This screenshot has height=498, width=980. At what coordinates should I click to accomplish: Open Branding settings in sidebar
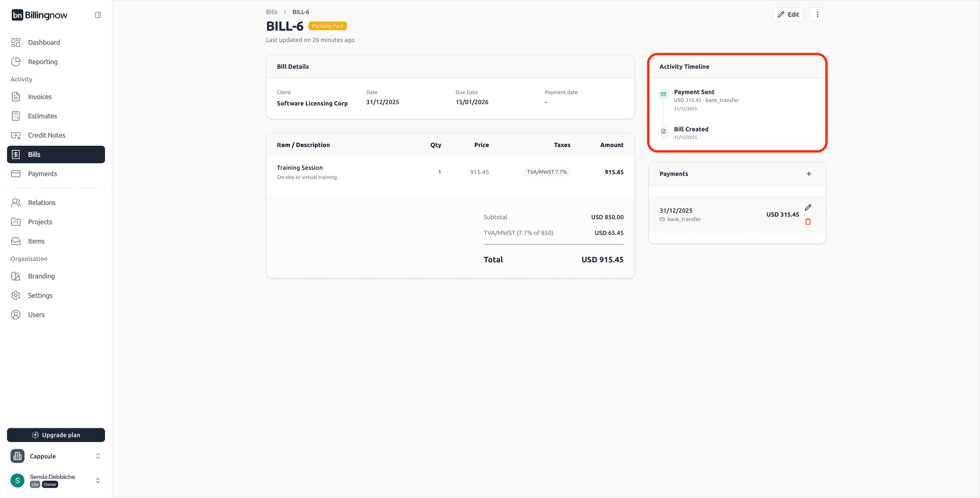coord(41,276)
